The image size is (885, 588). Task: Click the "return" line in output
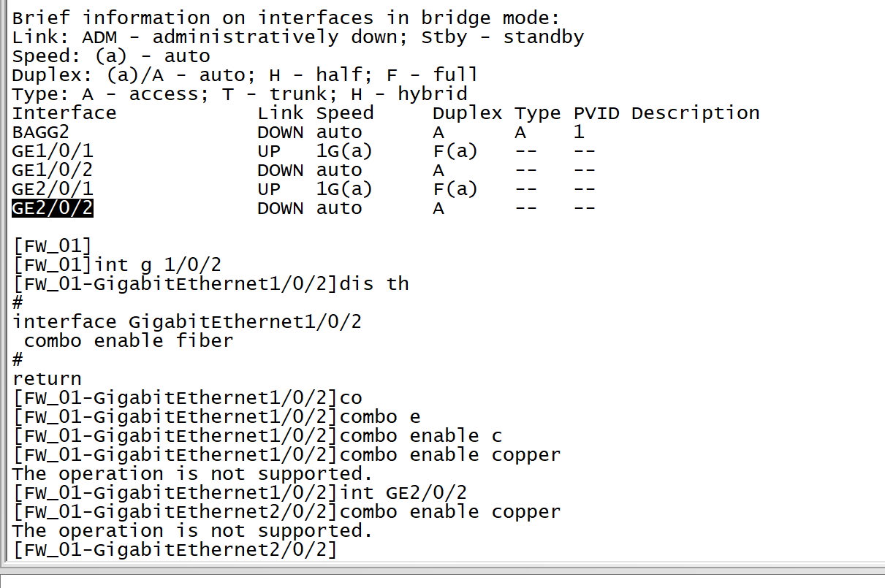pos(47,378)
